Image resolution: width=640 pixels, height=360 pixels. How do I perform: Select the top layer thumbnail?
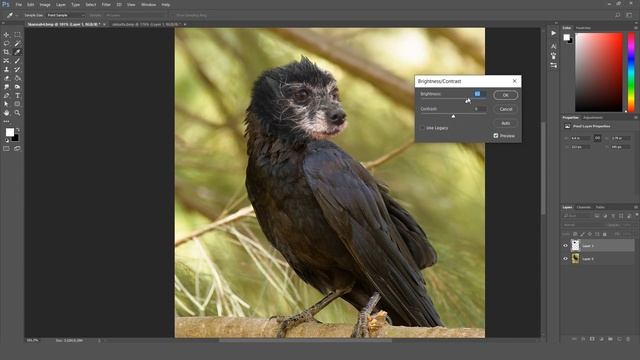click(575, 245)
